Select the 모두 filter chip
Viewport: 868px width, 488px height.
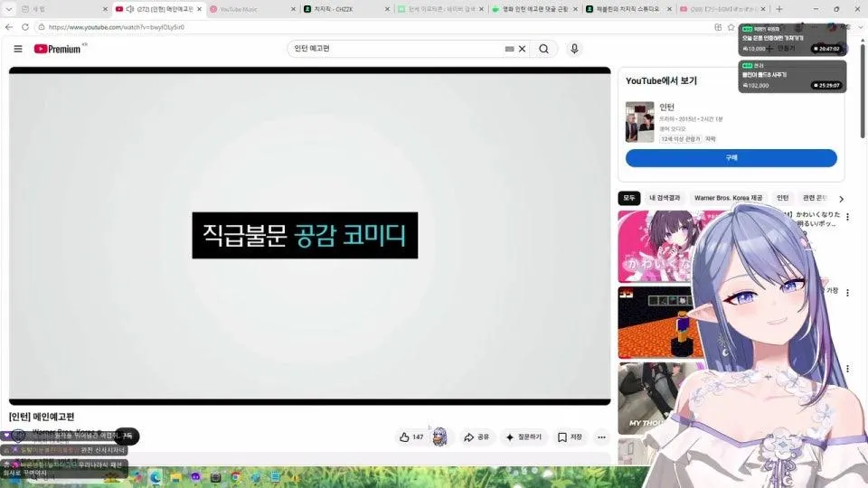coord(629,198)
